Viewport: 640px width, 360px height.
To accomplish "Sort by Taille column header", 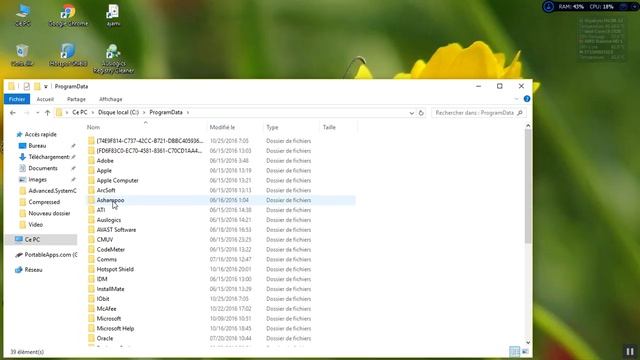I will point(338,127).
